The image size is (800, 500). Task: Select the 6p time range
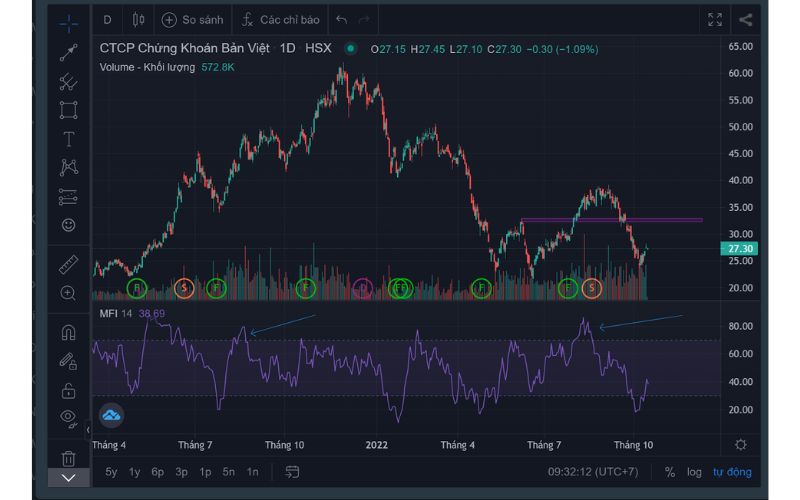157,472
